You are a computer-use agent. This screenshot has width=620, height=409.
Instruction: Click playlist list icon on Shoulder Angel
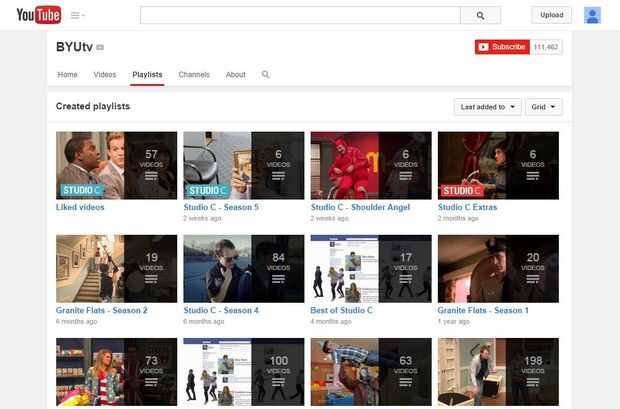click(x=406, y=176)
